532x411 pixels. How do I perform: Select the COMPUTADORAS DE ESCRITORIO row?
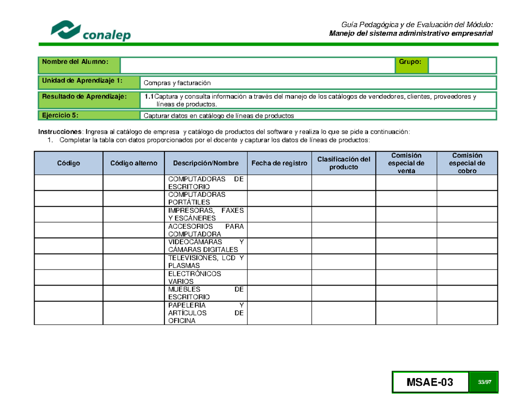tap(205, 183)
